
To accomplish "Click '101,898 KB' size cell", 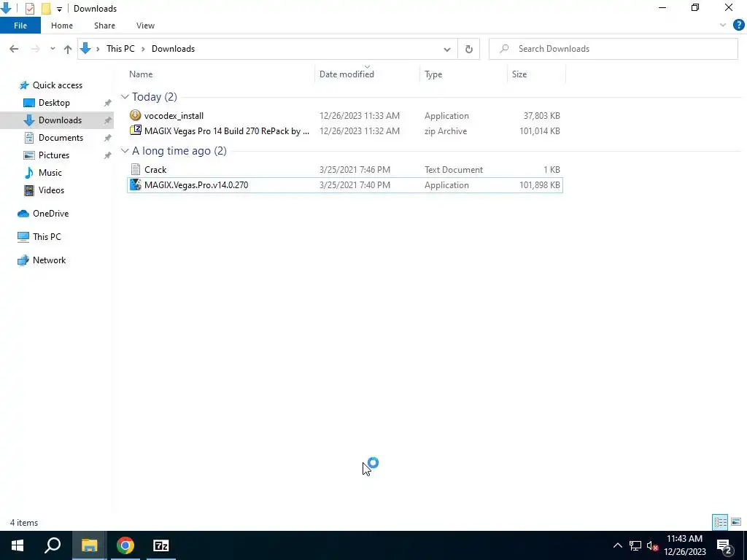I will coord(539,184).
